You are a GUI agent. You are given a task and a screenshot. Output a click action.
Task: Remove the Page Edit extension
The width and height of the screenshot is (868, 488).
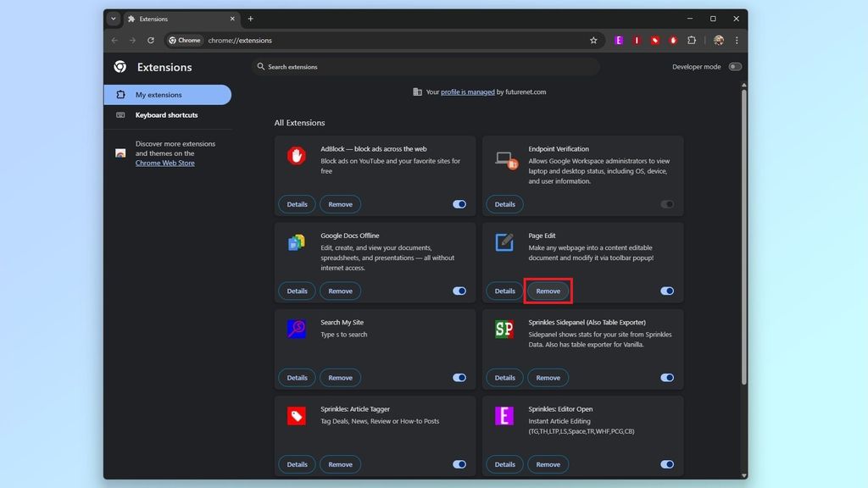pos(548,291)
